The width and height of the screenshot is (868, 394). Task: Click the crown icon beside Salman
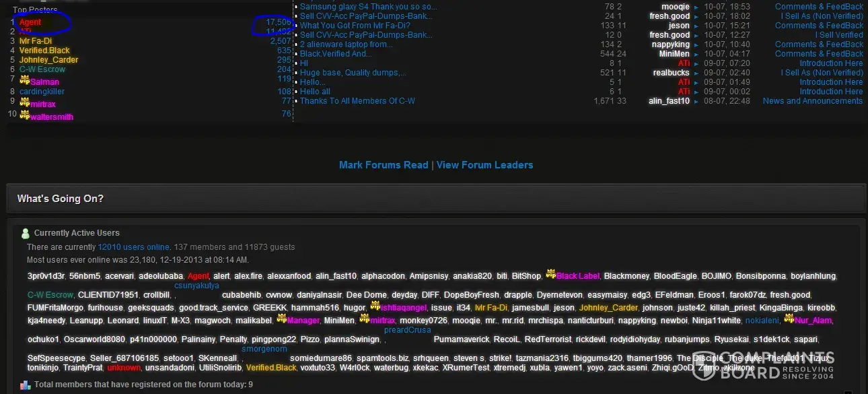click(25, 79)
